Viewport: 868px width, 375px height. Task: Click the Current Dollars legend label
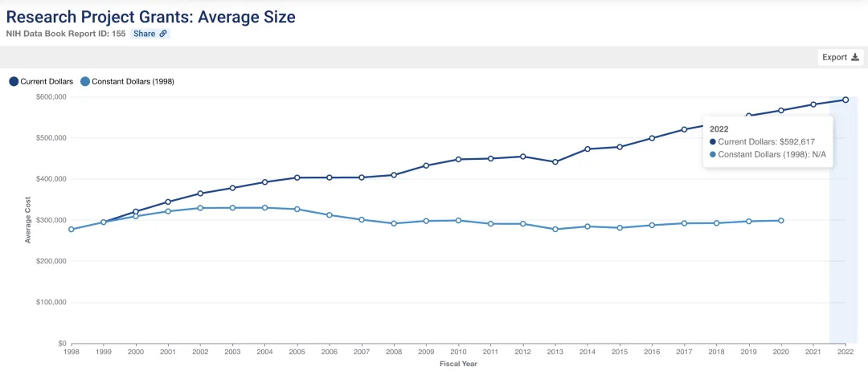click(47, 81)
